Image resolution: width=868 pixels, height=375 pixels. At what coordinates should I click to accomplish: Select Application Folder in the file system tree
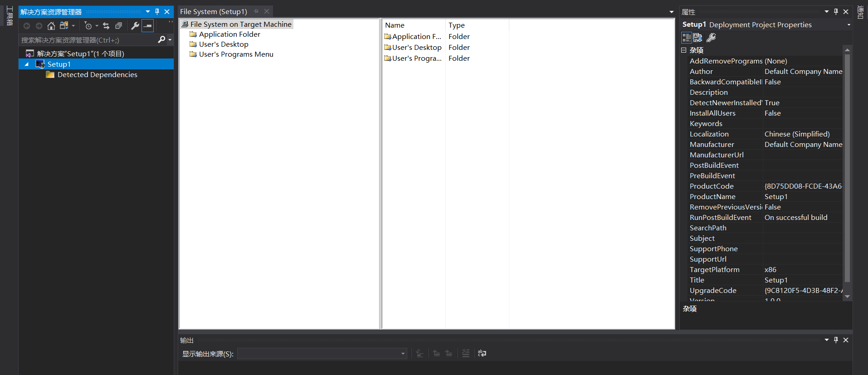coord(229,34)
